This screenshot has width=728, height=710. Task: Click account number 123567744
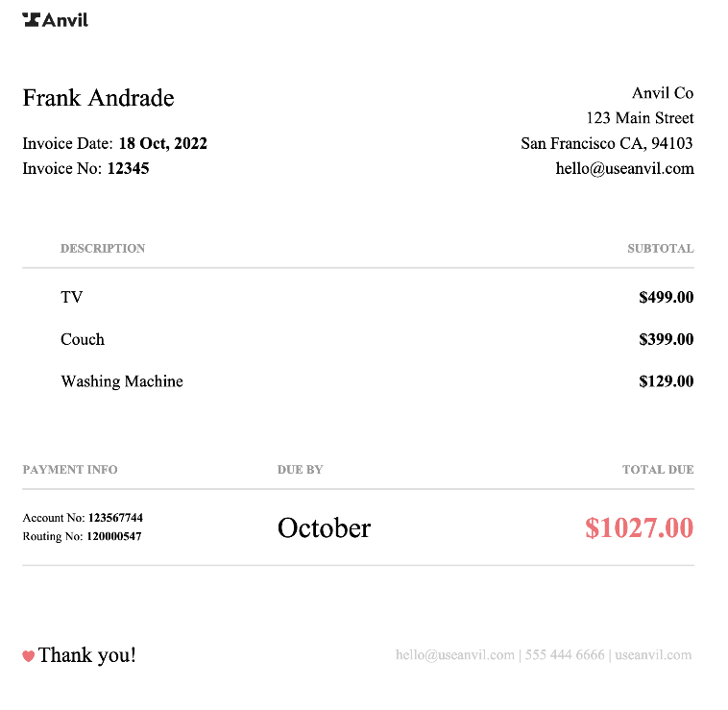[115, 518]
